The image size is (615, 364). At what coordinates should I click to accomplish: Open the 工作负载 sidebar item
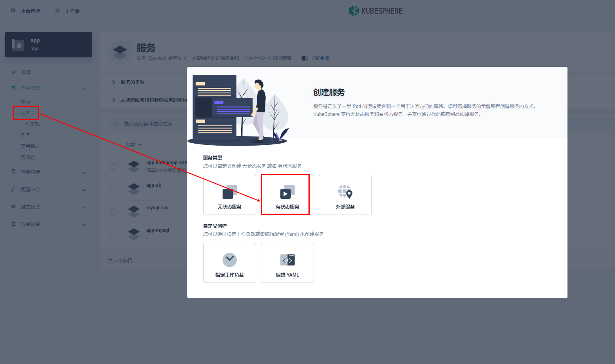coord(30,124)
